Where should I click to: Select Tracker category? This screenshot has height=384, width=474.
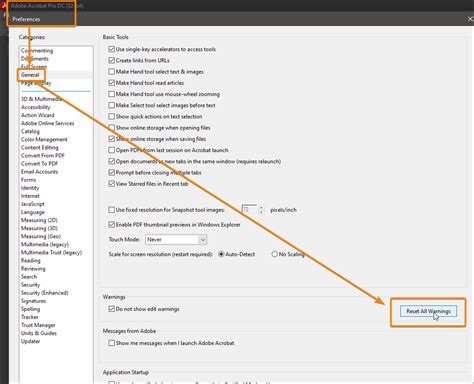coord(30,317)
